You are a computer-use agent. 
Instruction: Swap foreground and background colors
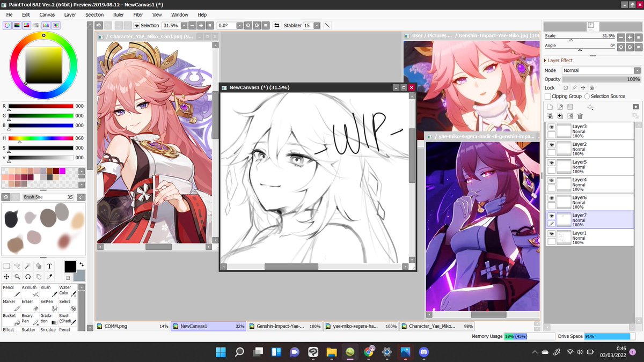pos(81,264)
